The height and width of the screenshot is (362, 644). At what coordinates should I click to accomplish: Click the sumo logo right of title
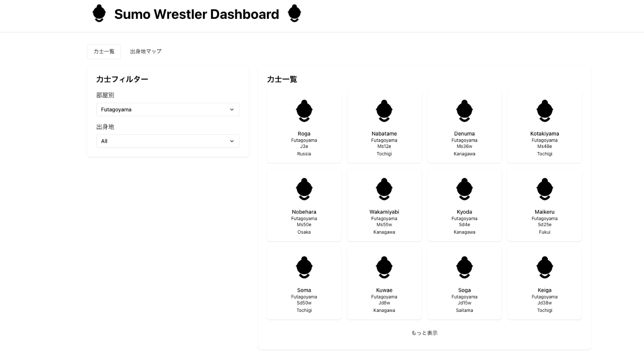[294, 14]
